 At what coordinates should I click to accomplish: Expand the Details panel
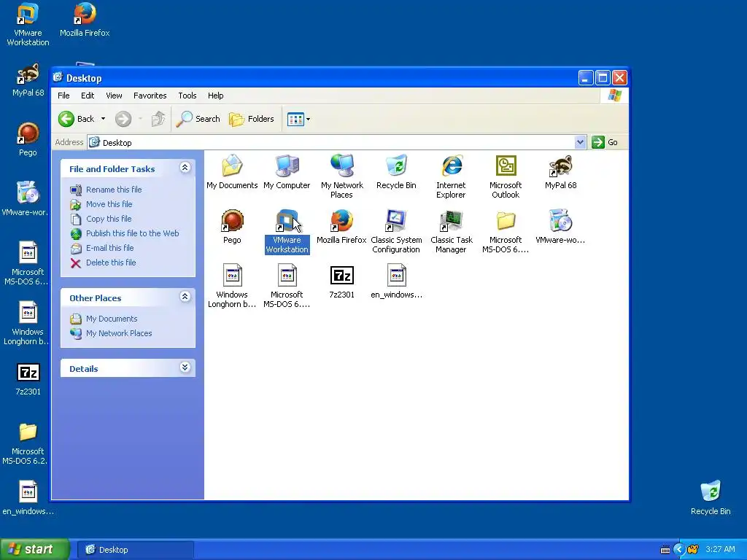tap(185, 367)
